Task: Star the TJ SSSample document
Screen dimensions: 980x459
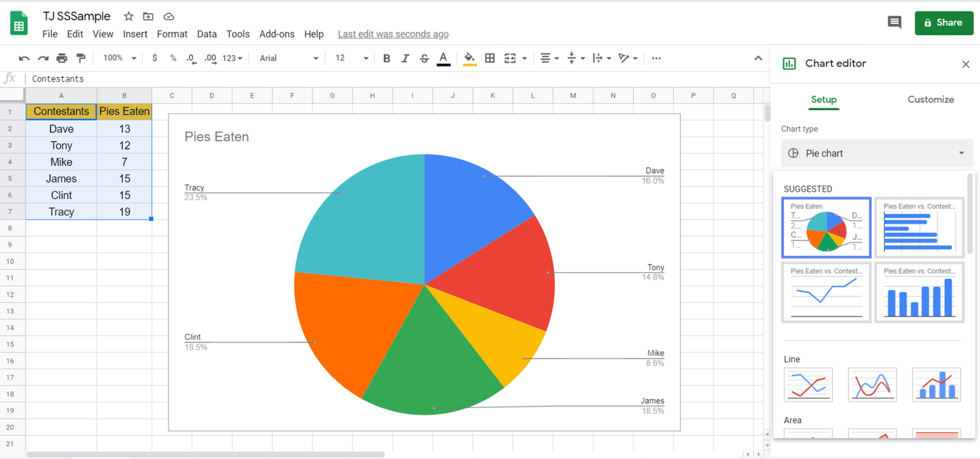Action: coord(128,17)
